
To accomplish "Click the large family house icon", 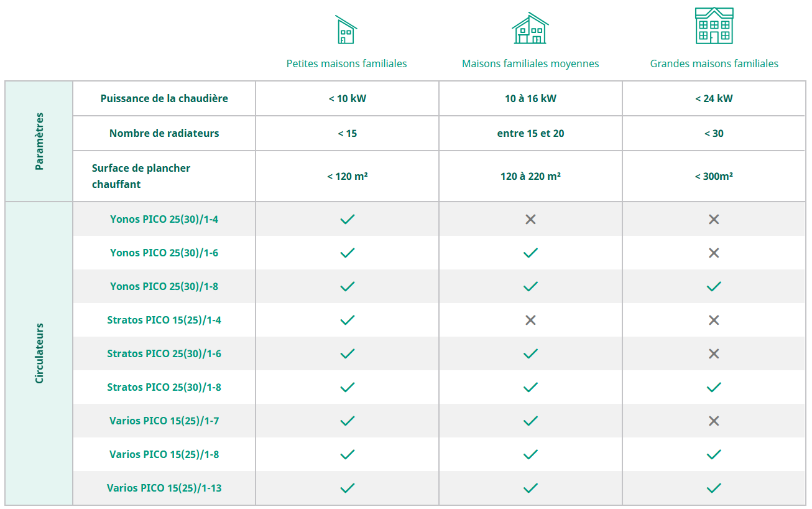I will coord(714,26).
